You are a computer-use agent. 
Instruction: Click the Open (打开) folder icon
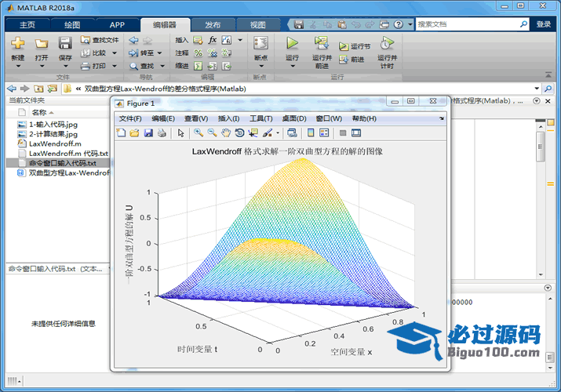click(42, 43)
